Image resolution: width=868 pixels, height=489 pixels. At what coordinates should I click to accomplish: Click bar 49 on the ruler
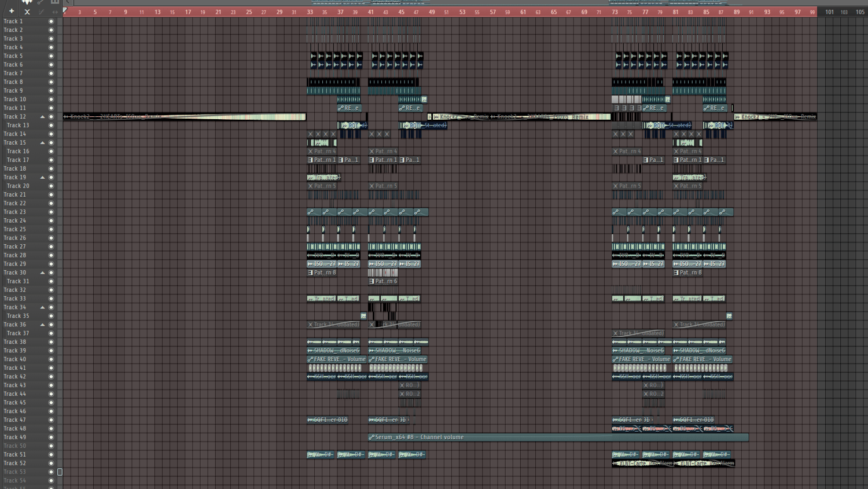point(432,12)
